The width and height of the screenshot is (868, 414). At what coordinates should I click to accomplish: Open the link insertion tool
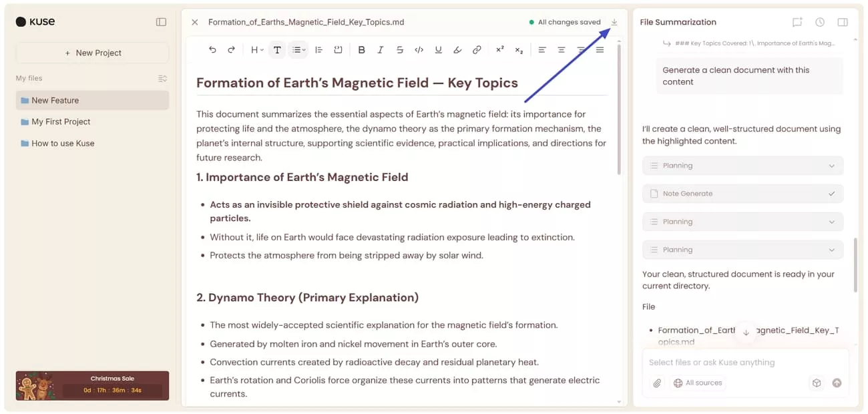click(x=477, y=49)
